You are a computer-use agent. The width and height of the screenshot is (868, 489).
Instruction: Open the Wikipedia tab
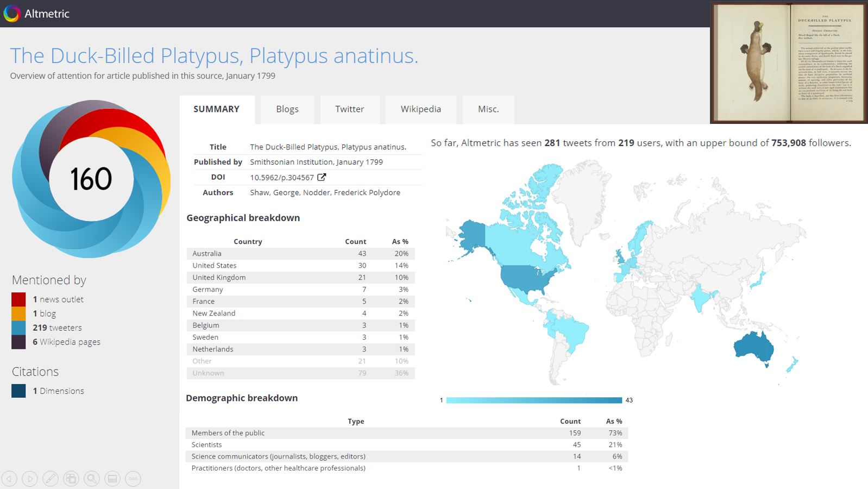421,109
